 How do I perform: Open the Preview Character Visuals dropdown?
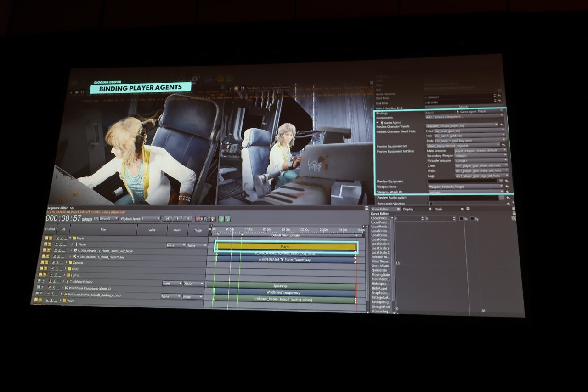pyautogui.click(x=462, y=125)
